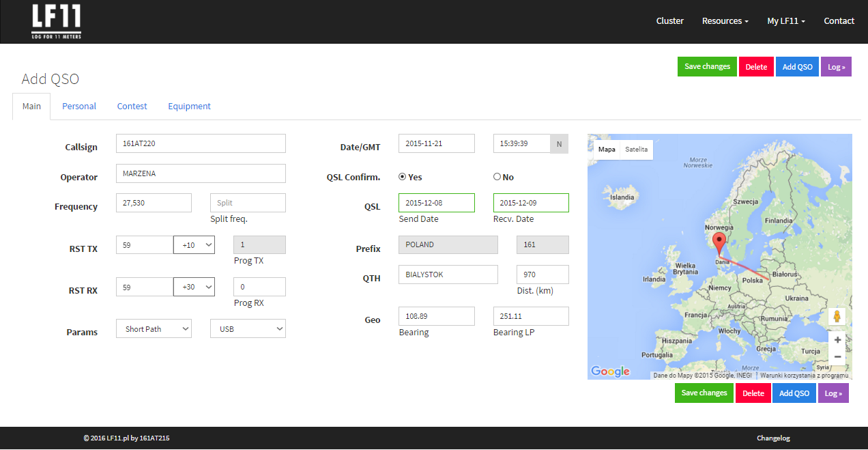The image size is (868, 450).
Task: Switch map to Satelita view
Action: [637, 149]
